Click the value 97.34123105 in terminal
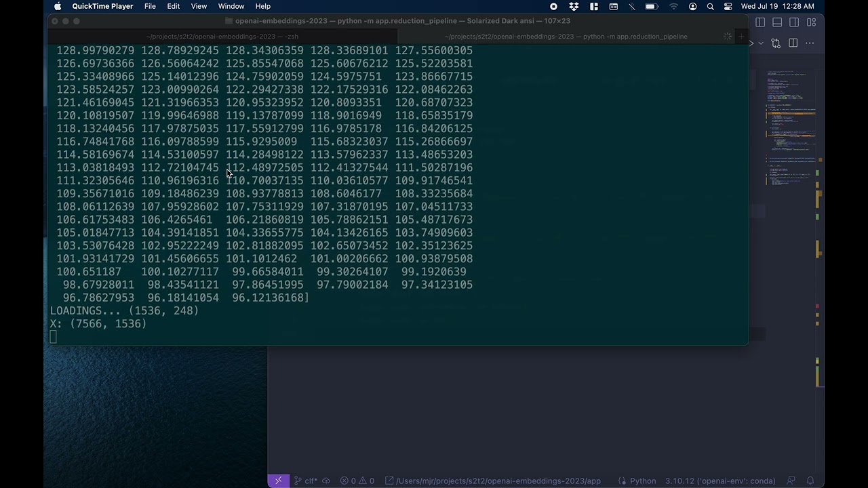 [437, 285]
